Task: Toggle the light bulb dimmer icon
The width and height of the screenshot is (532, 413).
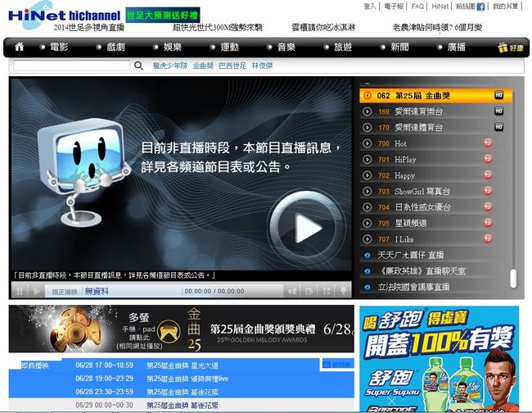Action: 343,291
